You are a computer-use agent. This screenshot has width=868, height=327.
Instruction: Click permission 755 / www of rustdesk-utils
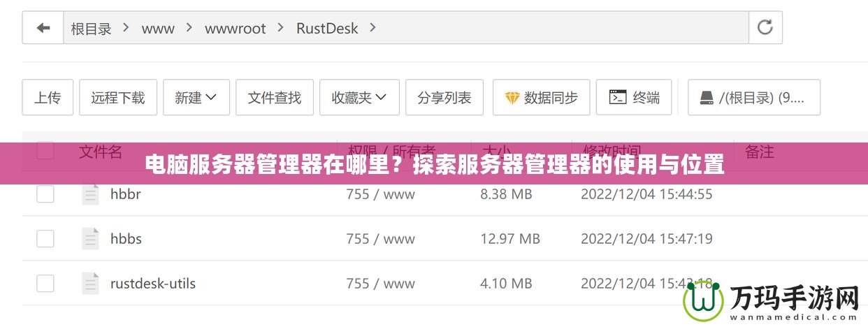click(381, 284)
